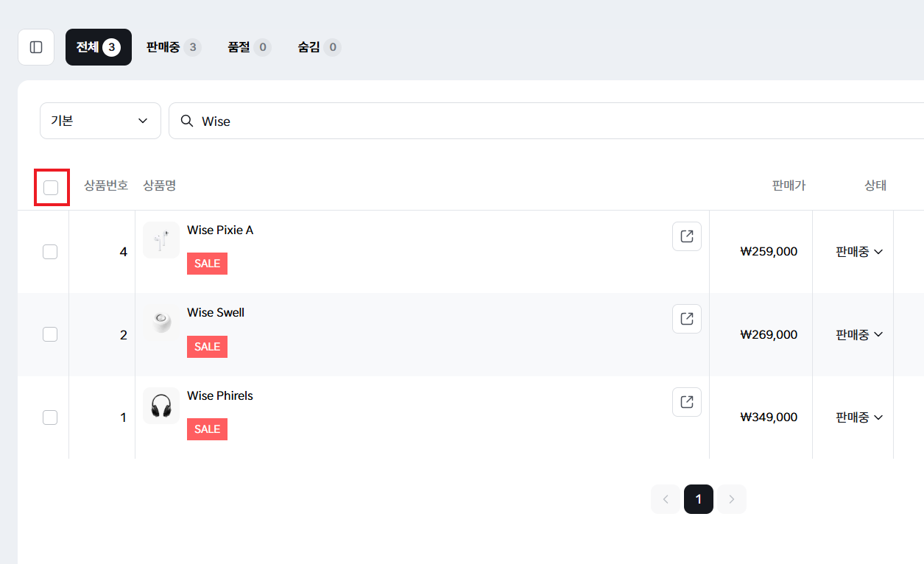This screenshot has height=564, width=924.
Task: Switch to the 숨김 tab
Action: click(x=320, y=47)
